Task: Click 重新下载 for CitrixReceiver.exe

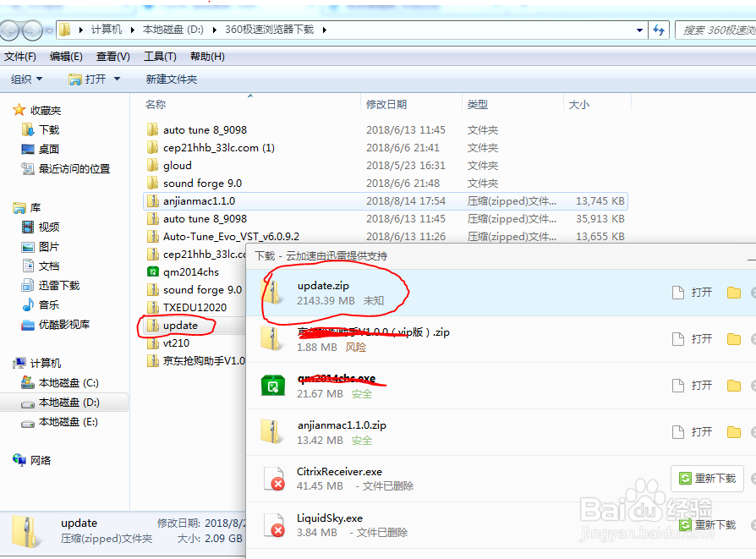Action: pos(707,479)
